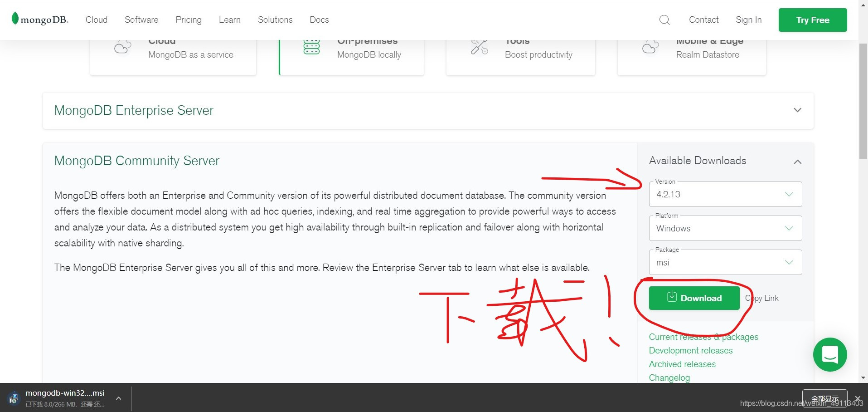868x412 pixels.
Task: Open the Version 4.2.13 dropdown
Action: tap(725, 194)
